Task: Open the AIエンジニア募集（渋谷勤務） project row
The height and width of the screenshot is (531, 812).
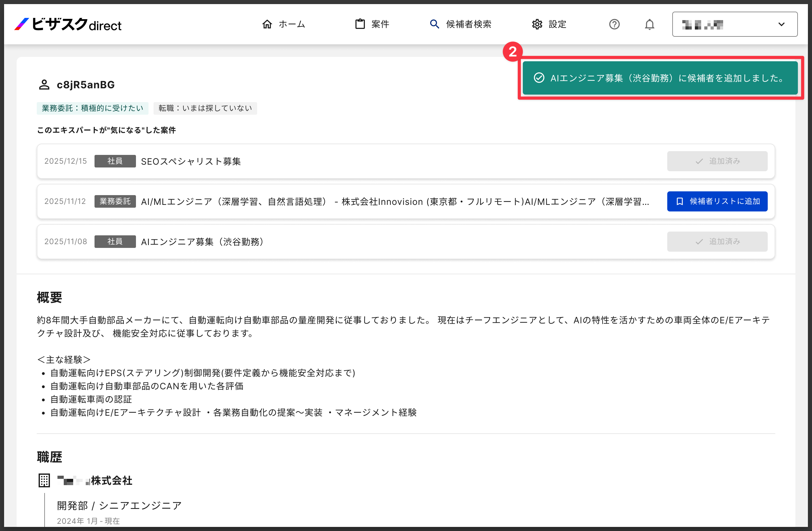Action: (406, 242)
